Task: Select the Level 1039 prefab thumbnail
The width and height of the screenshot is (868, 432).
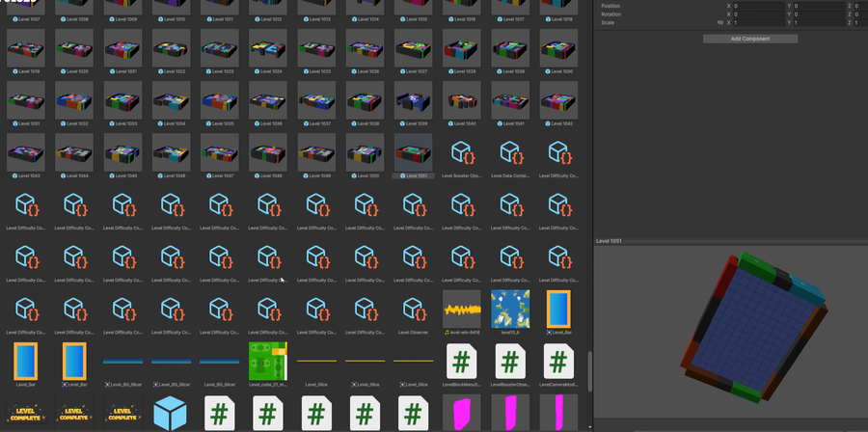Action: 413,99
